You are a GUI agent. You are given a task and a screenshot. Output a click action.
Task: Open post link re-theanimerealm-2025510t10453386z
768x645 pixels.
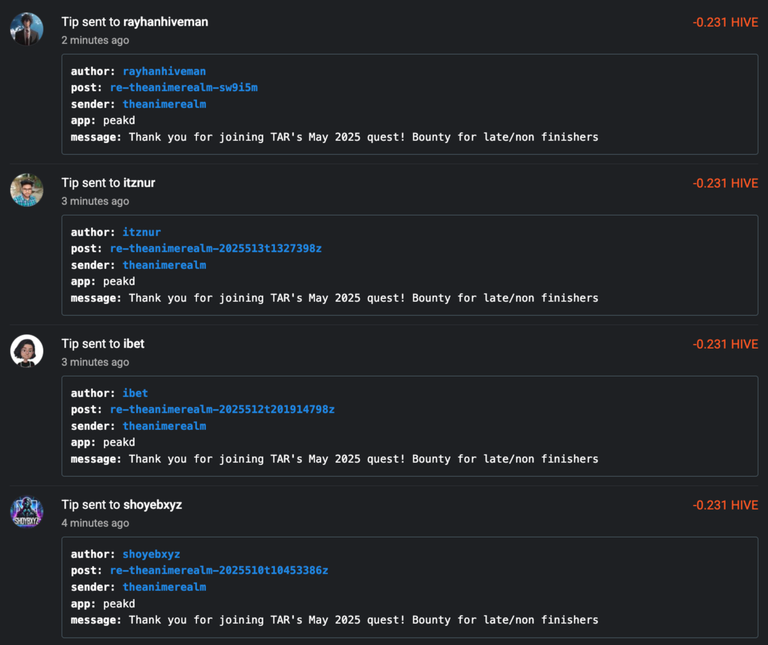[x=219, y=571]
